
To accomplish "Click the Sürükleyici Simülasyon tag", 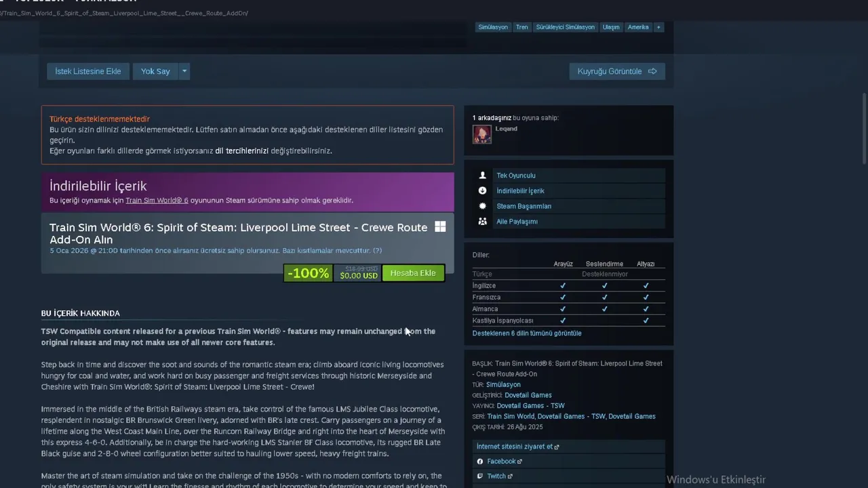I will [565, 27].
